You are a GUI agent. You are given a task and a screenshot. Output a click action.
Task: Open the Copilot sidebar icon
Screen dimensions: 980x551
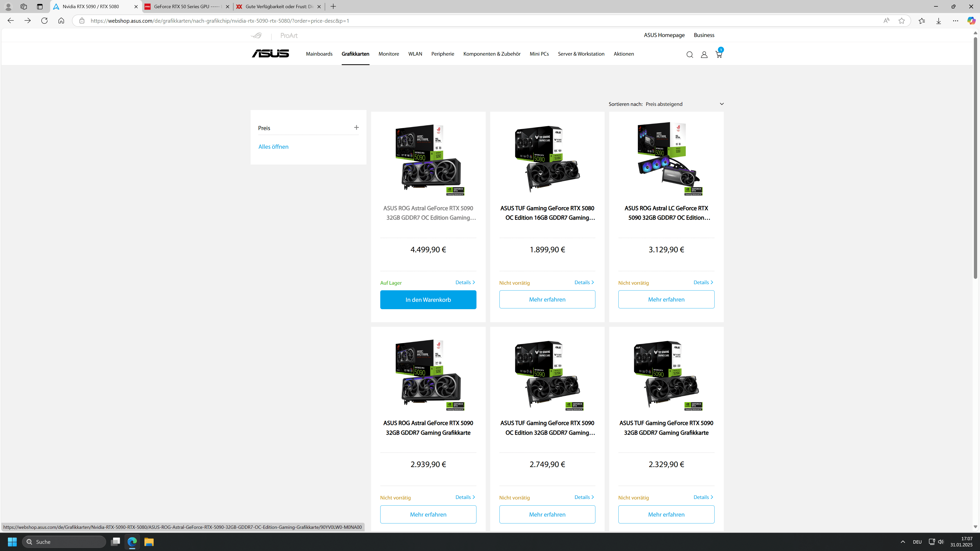click(x=971, y=20)
